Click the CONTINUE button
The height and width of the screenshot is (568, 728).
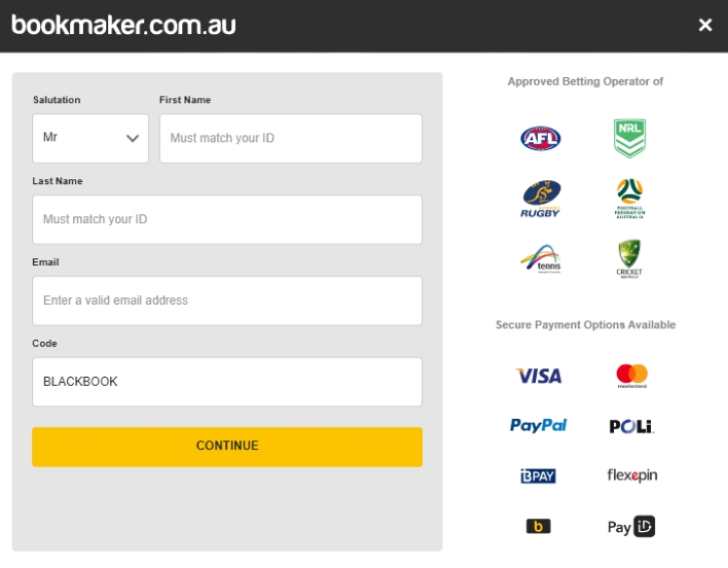pos(227,446)
